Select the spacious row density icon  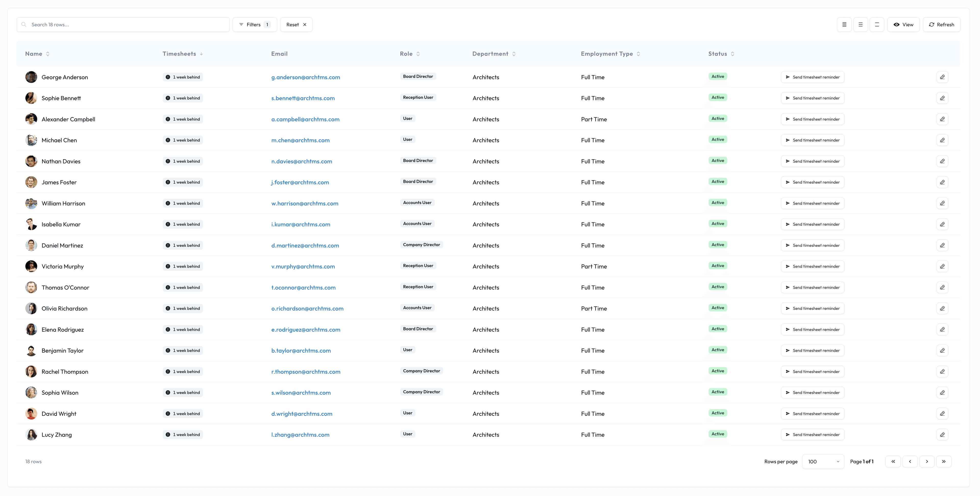pyautogui.click(x=877, y=25)
